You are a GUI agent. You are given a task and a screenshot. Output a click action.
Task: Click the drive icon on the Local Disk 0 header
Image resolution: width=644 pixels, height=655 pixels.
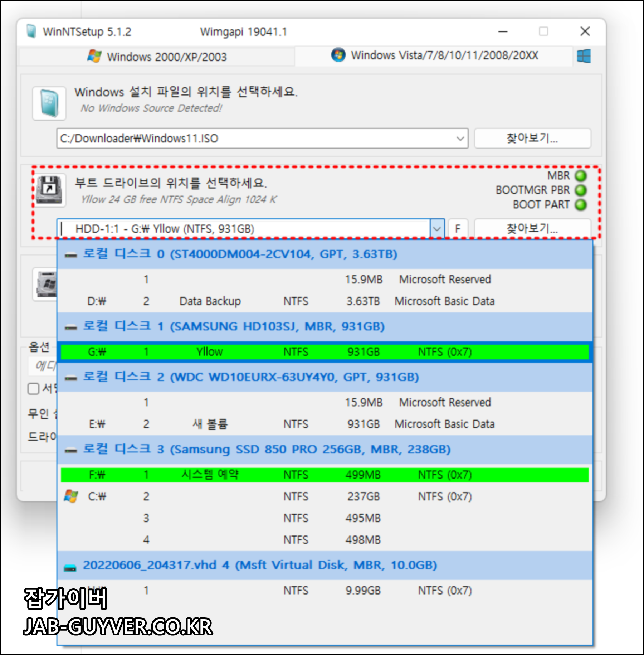70,255
